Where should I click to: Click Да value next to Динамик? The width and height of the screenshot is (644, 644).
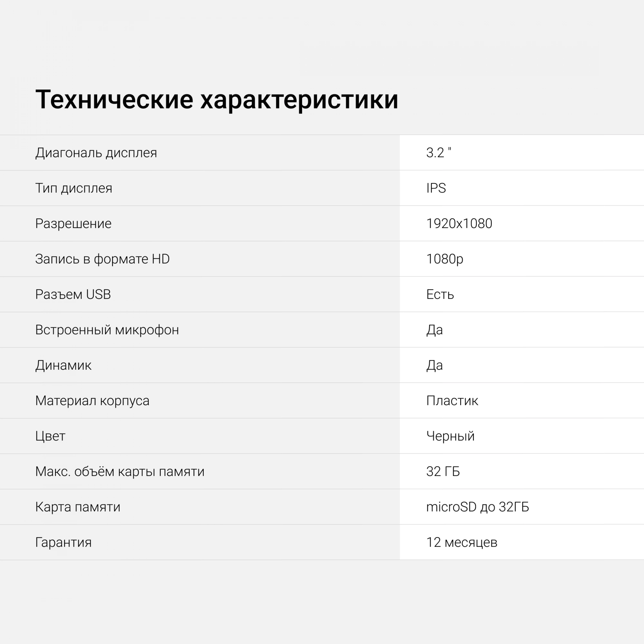pyautogui.click(x=434, y=365)
